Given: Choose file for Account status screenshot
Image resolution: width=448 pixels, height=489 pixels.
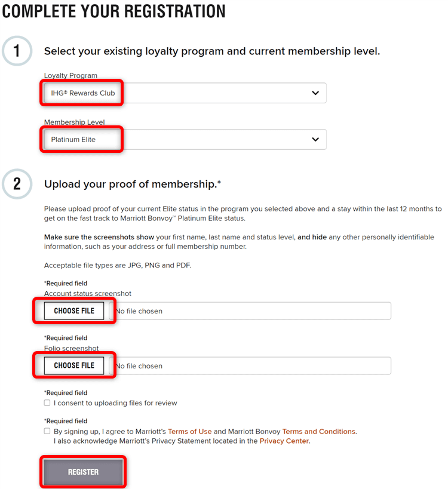Looking at the screenshot, I should click(74, 311).
